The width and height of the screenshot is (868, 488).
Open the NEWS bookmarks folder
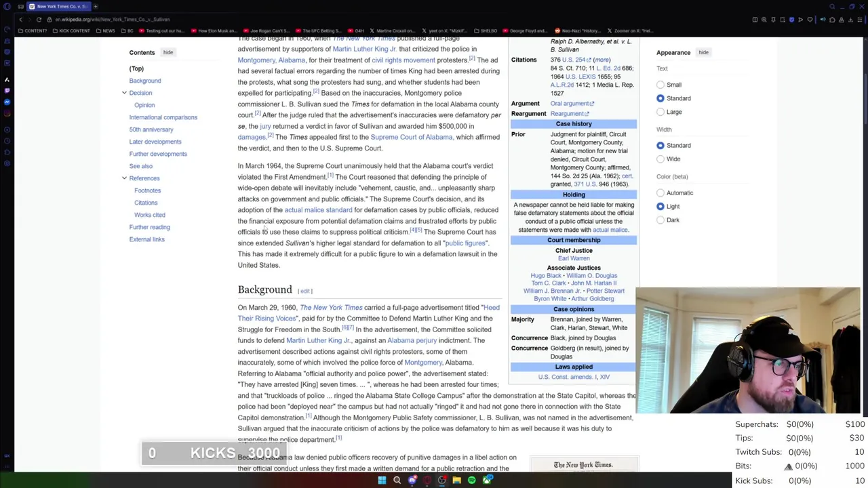tap(105, 30)
